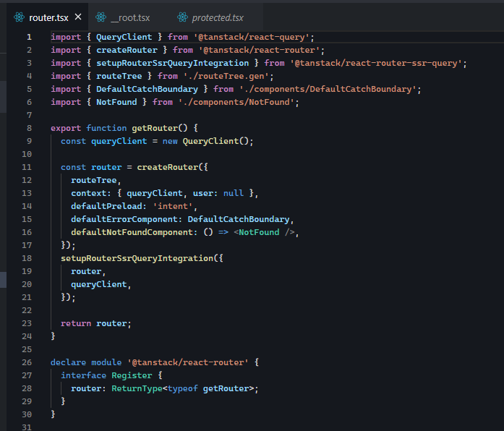
Task: Click 'setupRouterSsrQueryIntegration' in line 3 import
Action: (172, 63)
